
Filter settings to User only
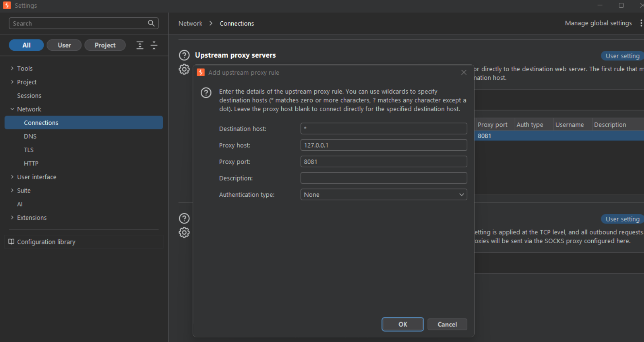pyautogui.click(x=64, y=45)
